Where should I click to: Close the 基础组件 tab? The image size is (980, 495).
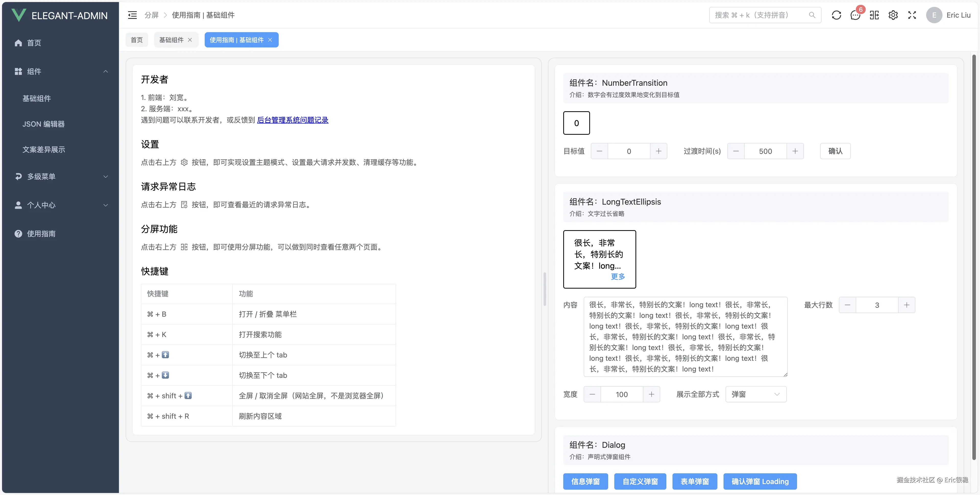[190, 40]
